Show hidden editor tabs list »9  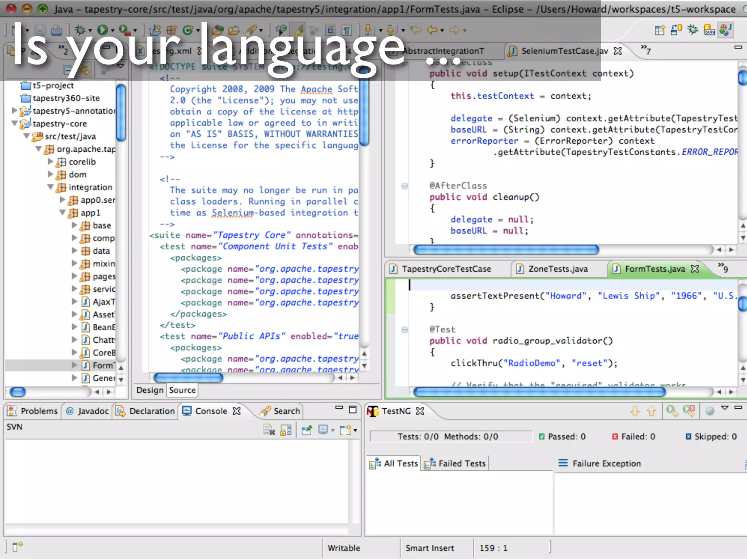723,267
